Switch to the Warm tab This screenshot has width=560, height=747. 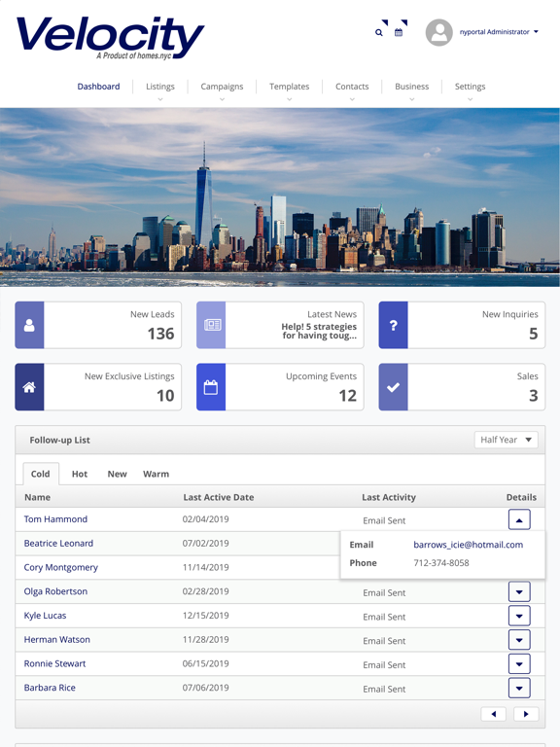coord(156,474)
